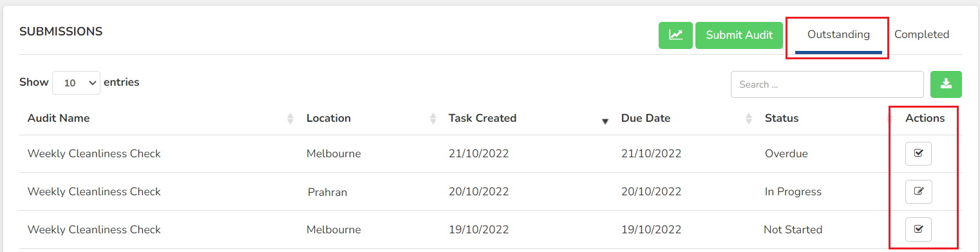This screenshot has width=980, height=252.
Task: Open action for the Overdue Melbourne audit
Action: [918, 153]
